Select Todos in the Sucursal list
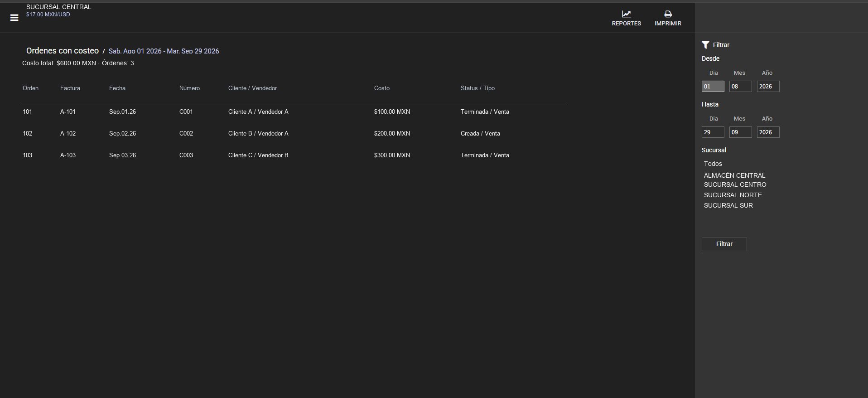 (x=713, y=164)
